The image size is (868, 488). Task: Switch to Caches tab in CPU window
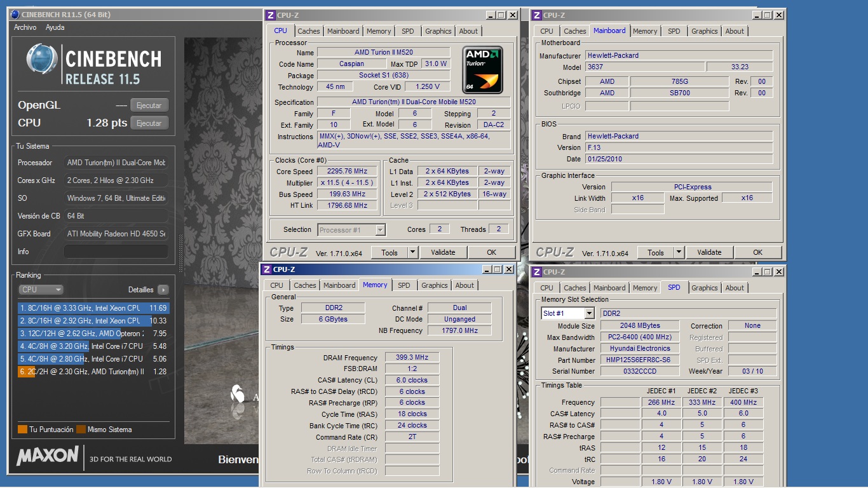click(x=309, y=31)
